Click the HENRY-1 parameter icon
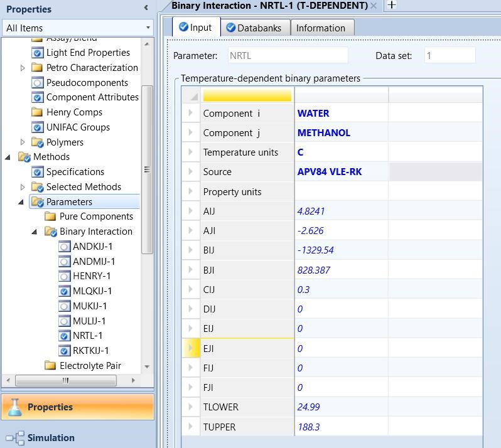Screen dimensions: 501x448 click(63, 276)
